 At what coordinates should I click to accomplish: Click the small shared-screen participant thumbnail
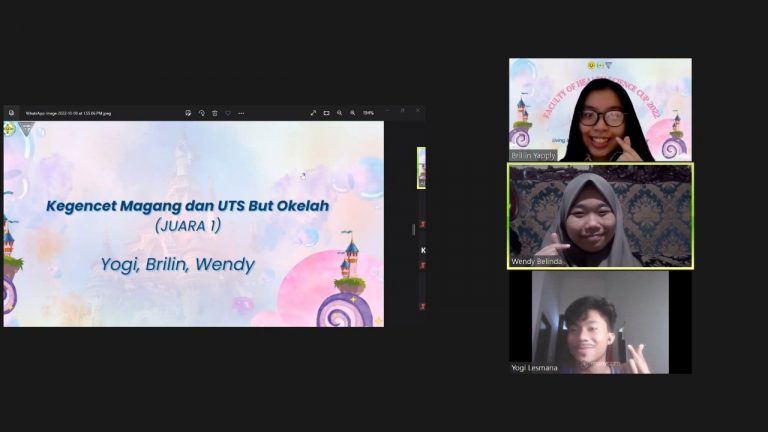click(x=421, y=167)
